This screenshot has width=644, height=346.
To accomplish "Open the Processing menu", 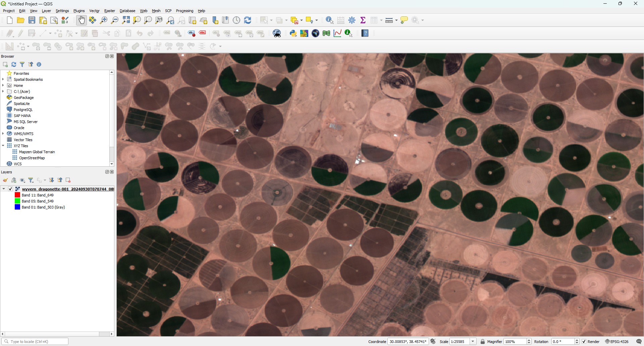I will click(184, 11).
